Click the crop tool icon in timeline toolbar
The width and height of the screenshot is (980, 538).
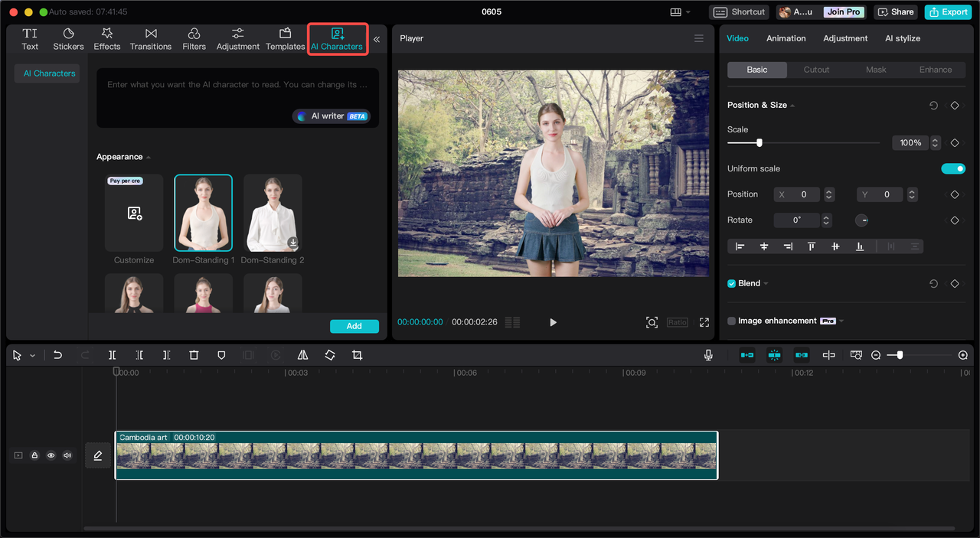pos(357,355)
